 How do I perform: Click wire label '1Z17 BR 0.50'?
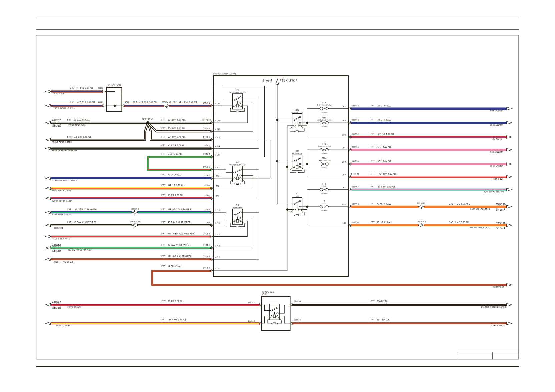[384, 320]
